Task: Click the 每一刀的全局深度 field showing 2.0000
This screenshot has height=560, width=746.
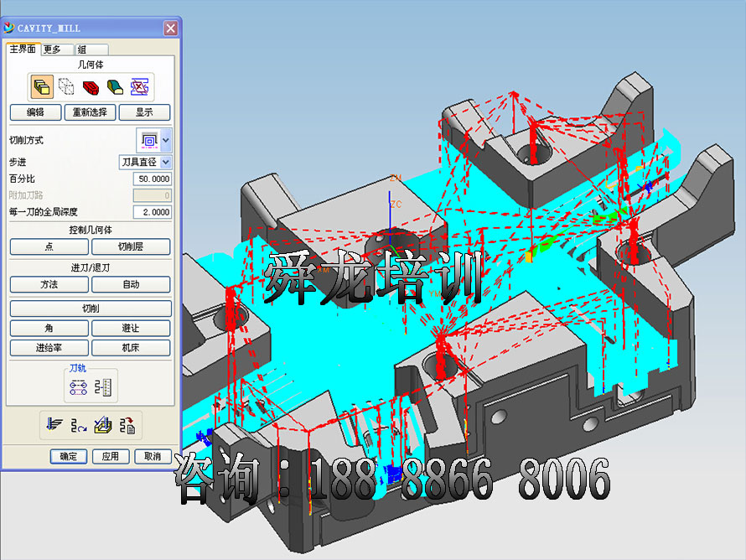Action: pos(153,212)
